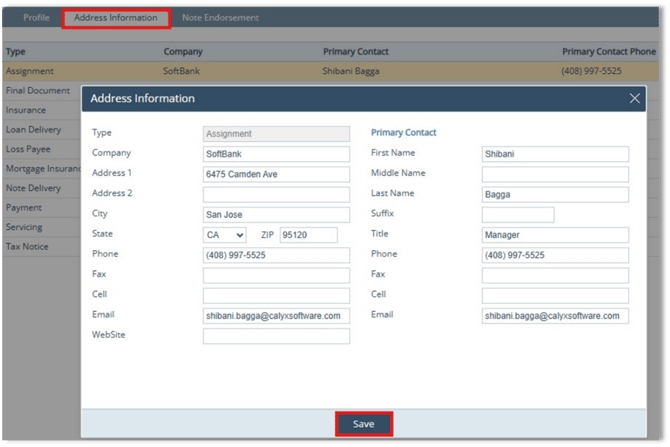
Task: Click the WebSite input field
Action: point(276,336)
